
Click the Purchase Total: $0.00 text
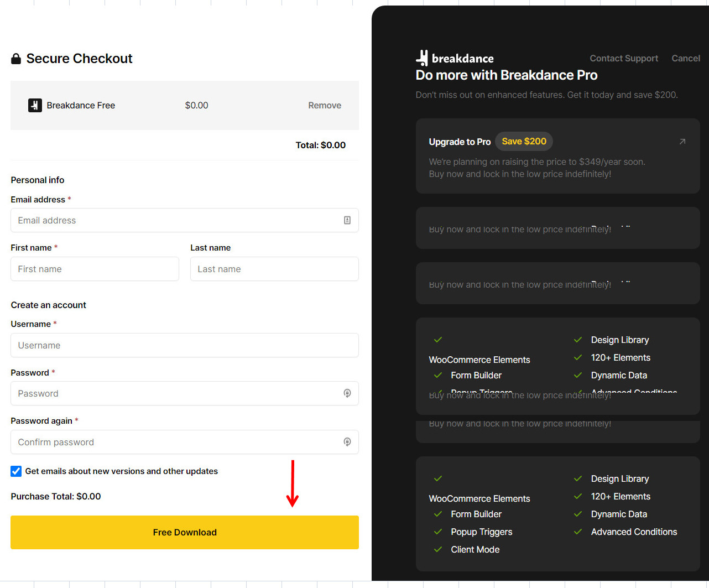[56, 496]
